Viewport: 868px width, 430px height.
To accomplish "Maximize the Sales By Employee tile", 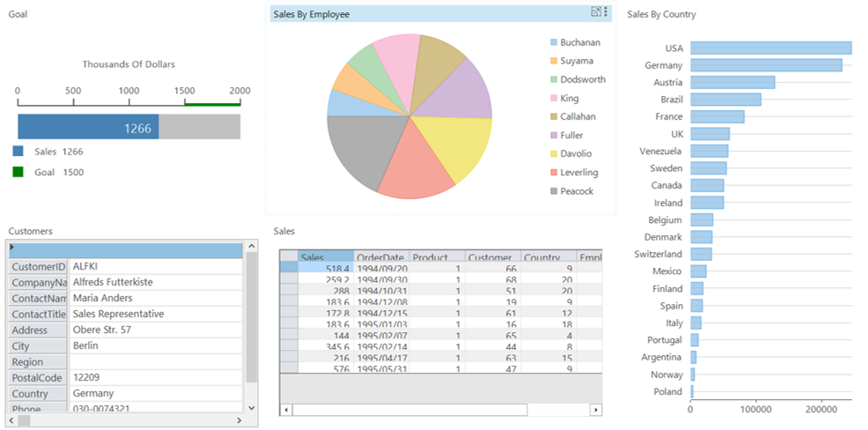I will click(x=596, y=11).
